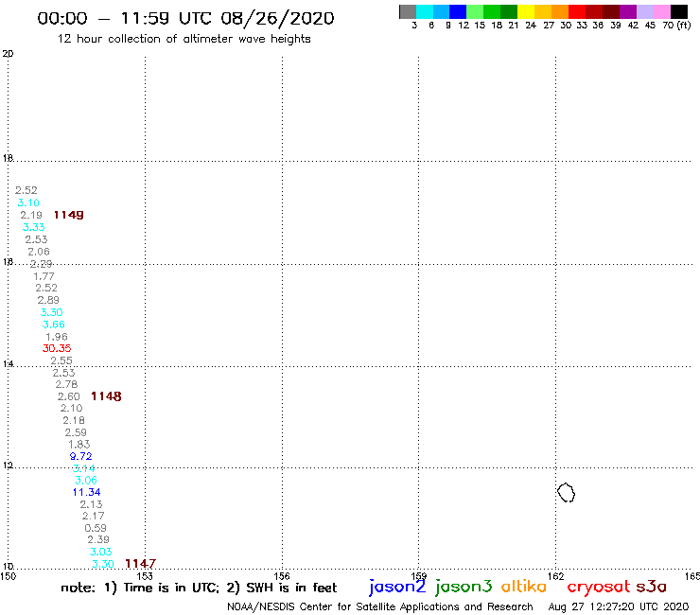This screenshot has width=700, height=615.
Task: Click the 2.10 wave height value
Action: point(72,408)
